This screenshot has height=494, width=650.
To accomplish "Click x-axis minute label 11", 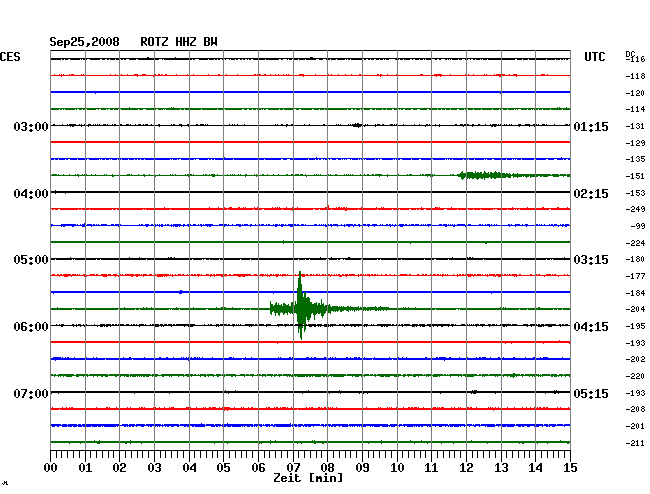I will (431, 467).
